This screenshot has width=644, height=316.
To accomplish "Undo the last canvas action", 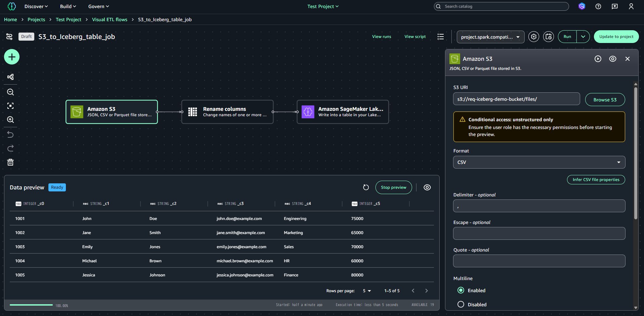I will 10,134.
